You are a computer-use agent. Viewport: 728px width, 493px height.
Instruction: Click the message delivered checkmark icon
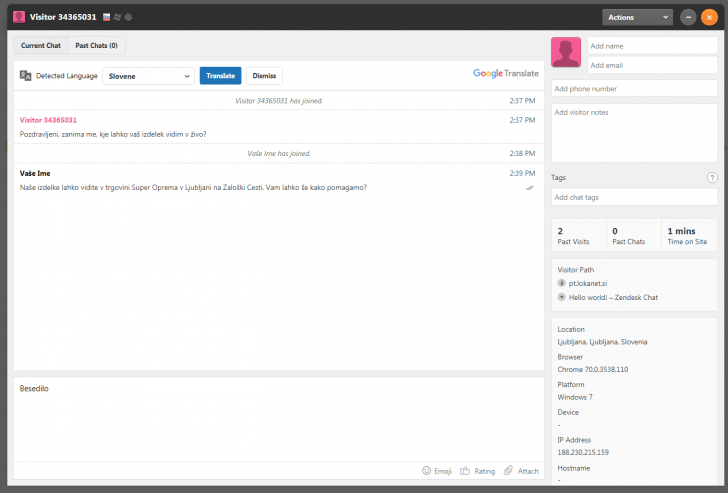pyautogui.click(x=530, y=188)
